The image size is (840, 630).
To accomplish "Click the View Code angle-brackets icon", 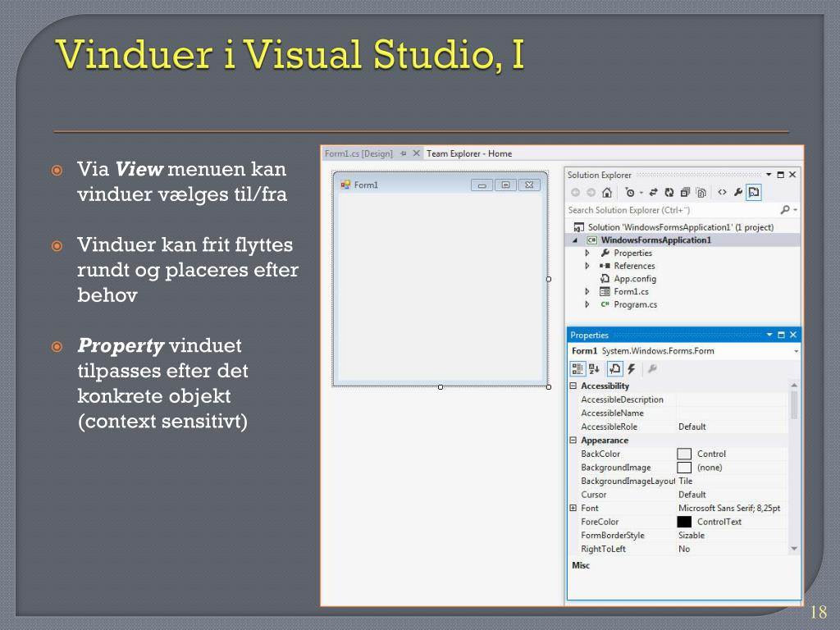I will point(722,192).
